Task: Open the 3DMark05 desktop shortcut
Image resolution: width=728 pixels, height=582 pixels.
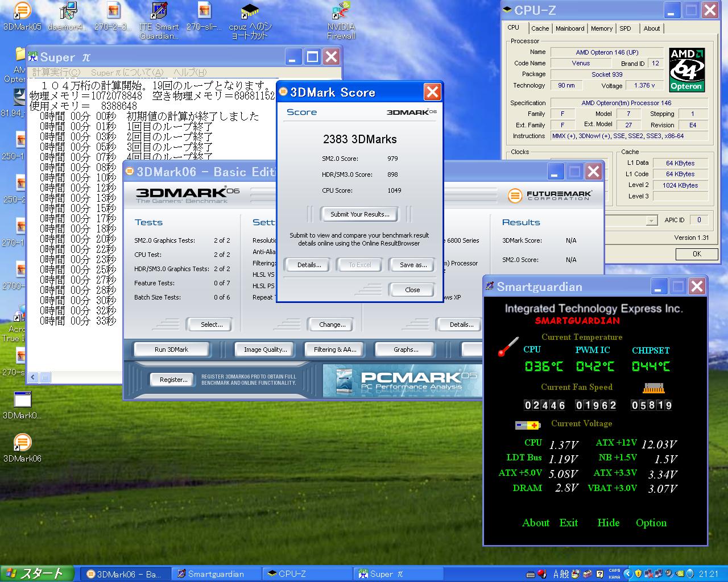Action: pyautogui.click(x=22, y=15)
